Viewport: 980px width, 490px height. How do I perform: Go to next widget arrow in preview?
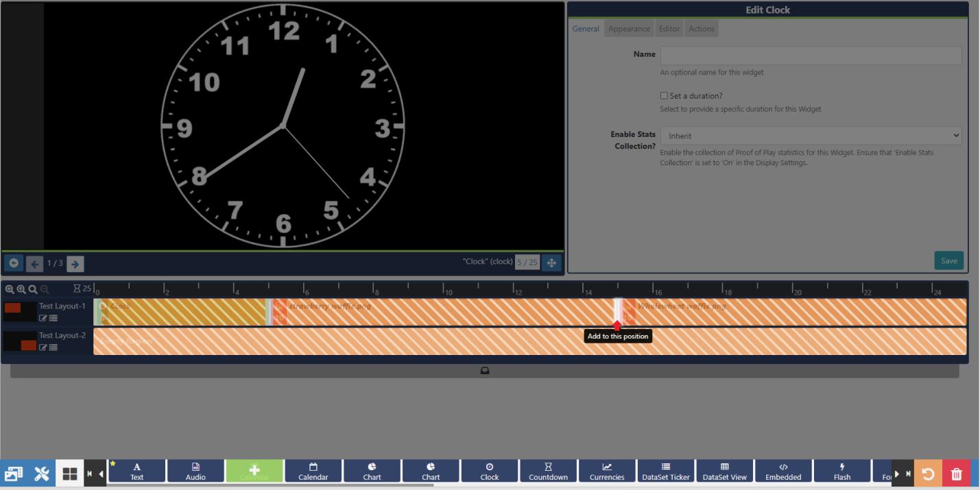click(x=75, y=263)
